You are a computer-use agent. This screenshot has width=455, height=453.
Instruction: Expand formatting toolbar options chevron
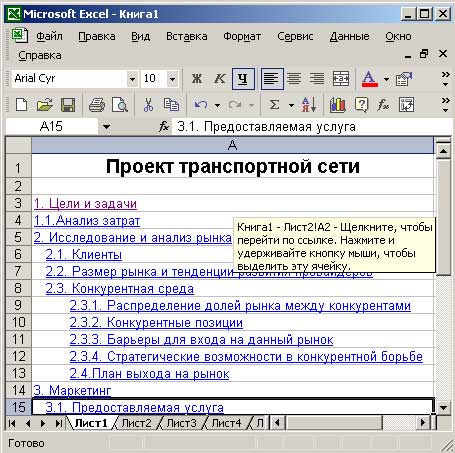pos(445,79)
